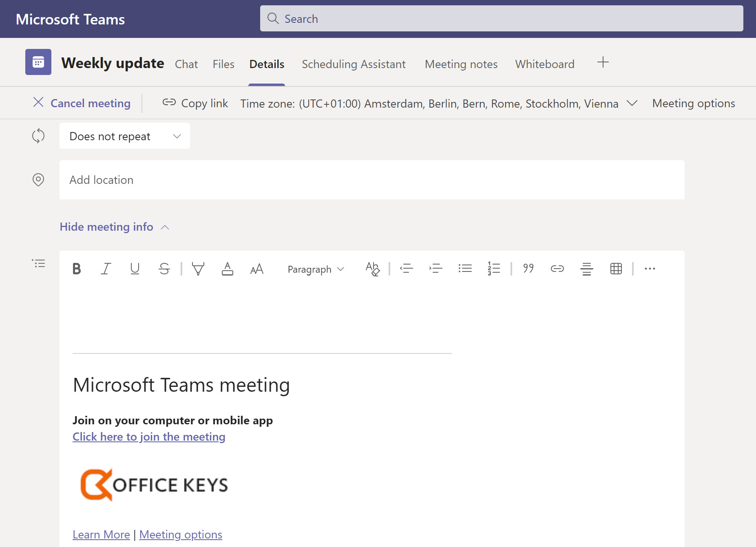Insert a table
This screenshot has width=756, height=547.
coord(616,269)
